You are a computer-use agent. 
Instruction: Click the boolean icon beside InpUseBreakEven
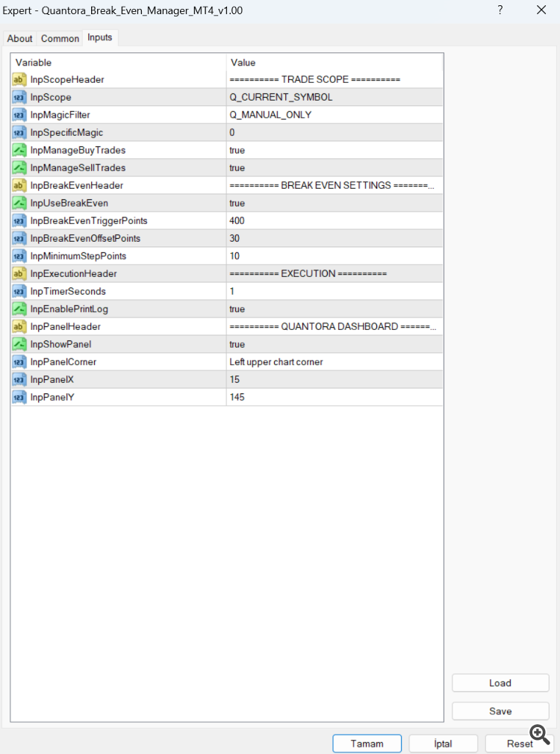[x=19, y=203]
